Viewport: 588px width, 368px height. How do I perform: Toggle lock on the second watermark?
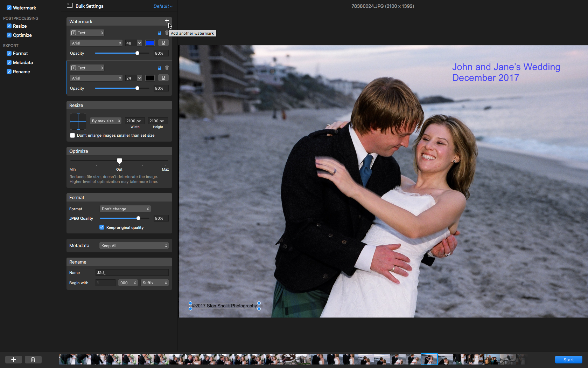(160, 68)
